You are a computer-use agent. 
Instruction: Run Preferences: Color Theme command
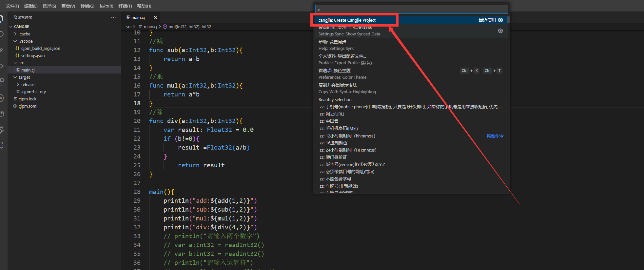click(411, 74)
